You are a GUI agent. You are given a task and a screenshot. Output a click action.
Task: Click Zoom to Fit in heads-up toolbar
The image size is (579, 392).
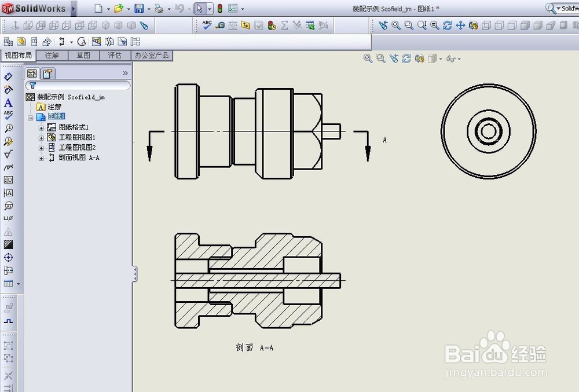click(368, 58)
